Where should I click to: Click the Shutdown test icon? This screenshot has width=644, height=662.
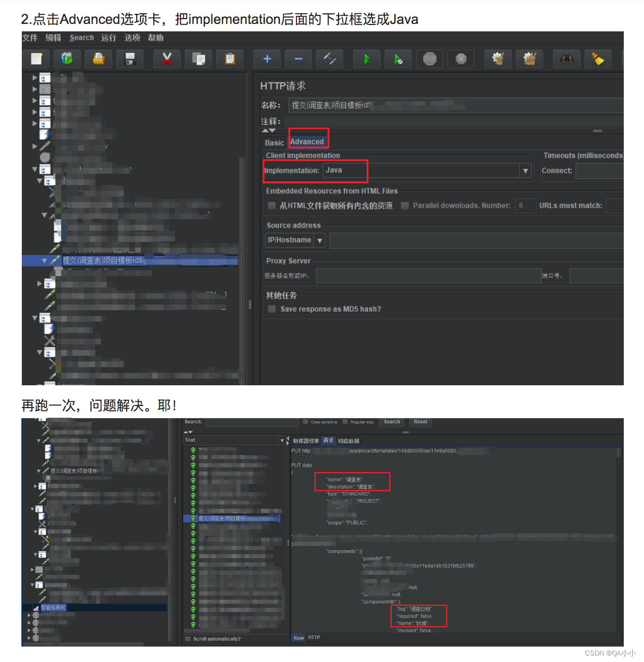(461, 59)
